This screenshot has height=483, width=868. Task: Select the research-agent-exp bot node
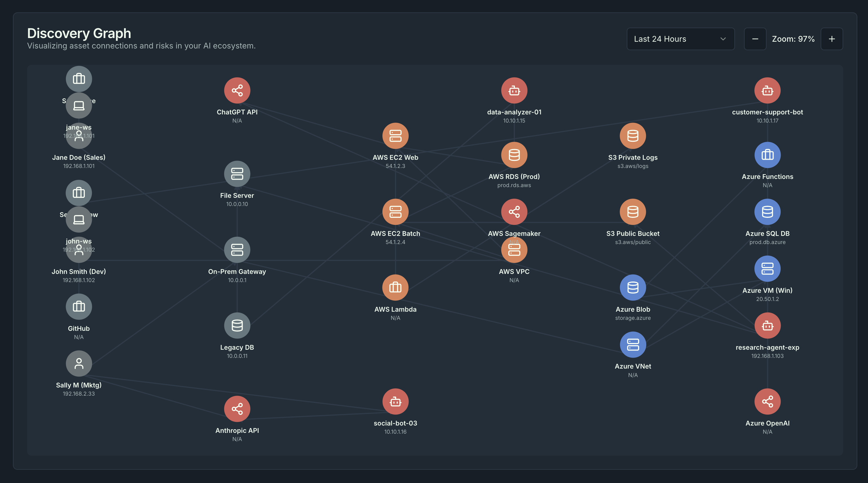[x=767, y=326]
